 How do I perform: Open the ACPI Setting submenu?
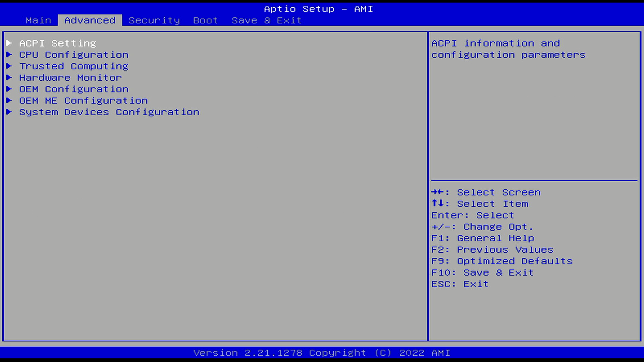[57, 43]
